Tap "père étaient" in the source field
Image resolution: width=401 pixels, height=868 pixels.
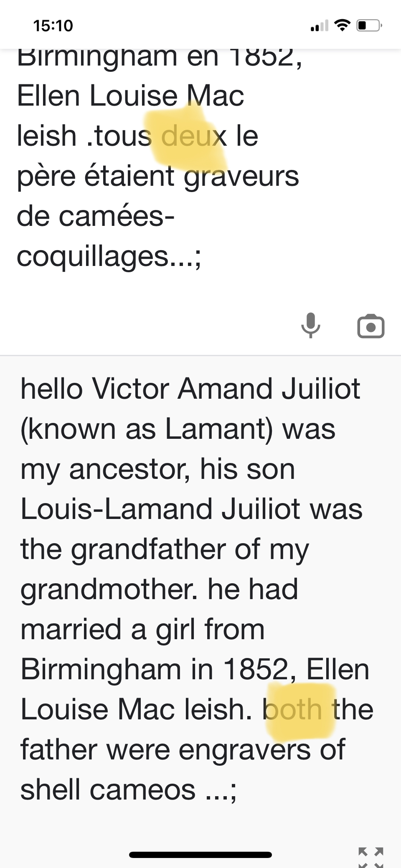pyautogui.click(x=95, y=176)
